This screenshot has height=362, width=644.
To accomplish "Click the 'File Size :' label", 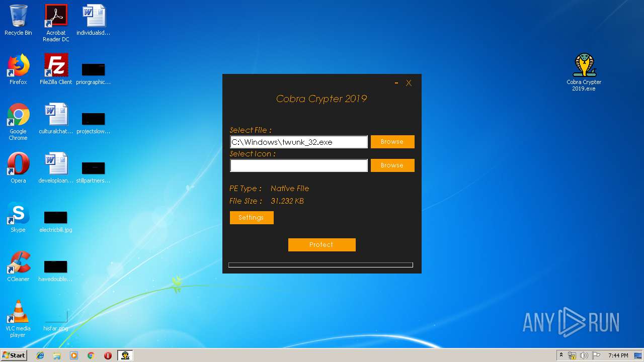I will (x=246, y=201).
